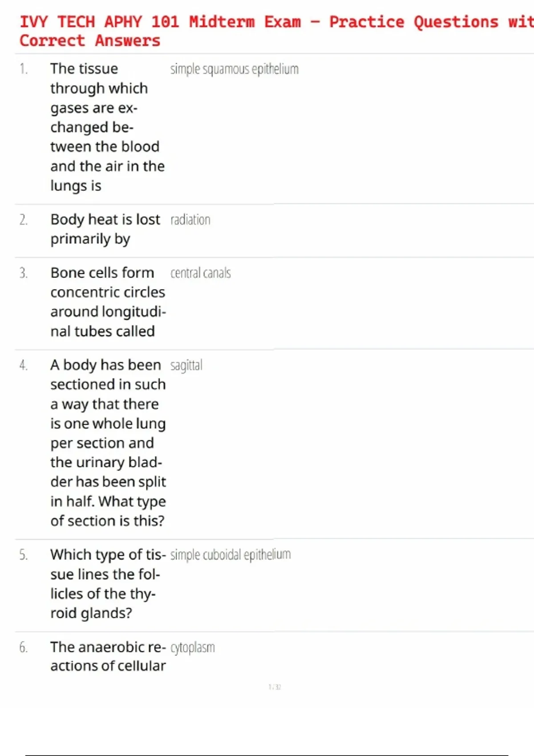
Task: Click question number 5 marker
Action: click(24, 555)
